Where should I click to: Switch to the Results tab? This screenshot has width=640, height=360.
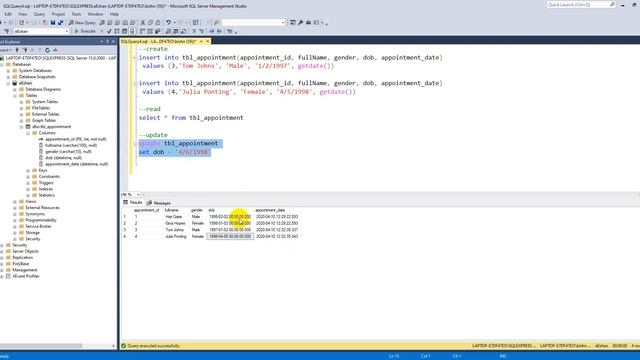pyautogui.click(x=133, y=203)
